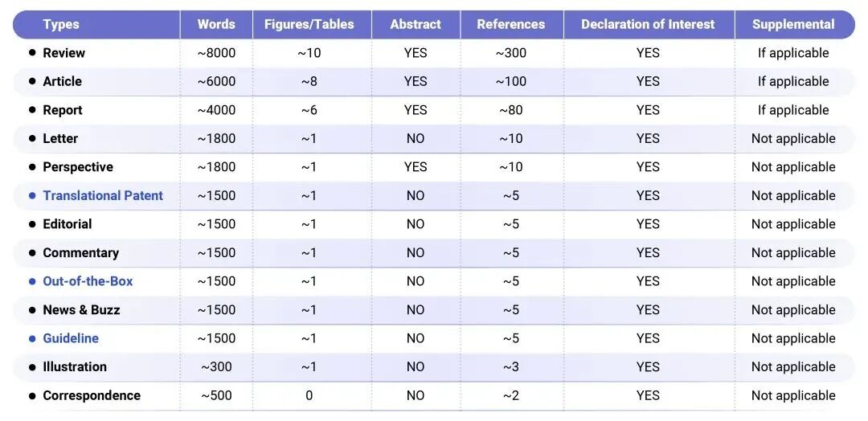Click the Types column header
This screenshot has height=421, width=868.
pyautogui.click(x=61, y=24)
